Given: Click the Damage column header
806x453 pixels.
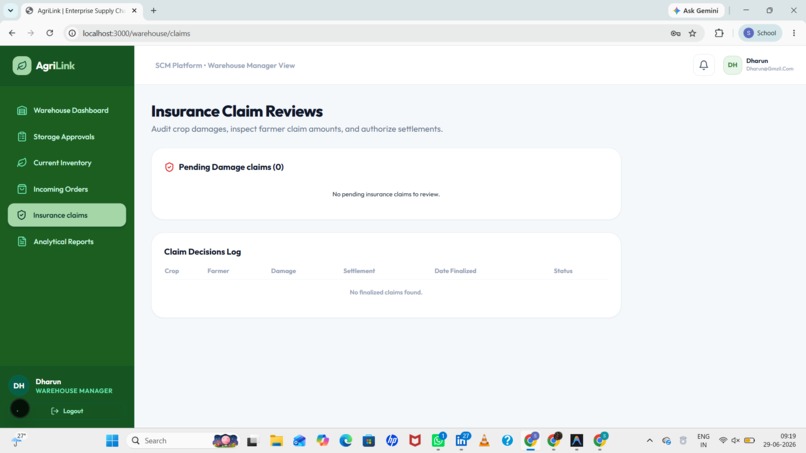Looking at the screenshot, I should (283, 271).
